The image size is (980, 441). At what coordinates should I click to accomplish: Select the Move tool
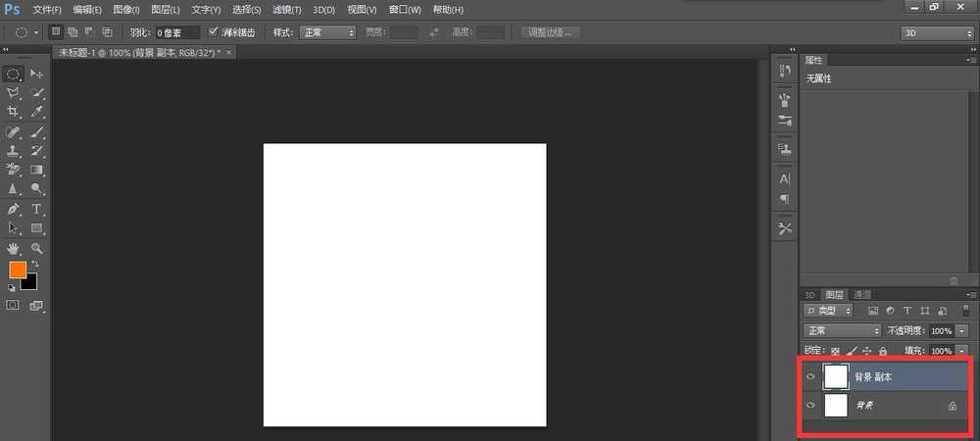click(37, 73)
